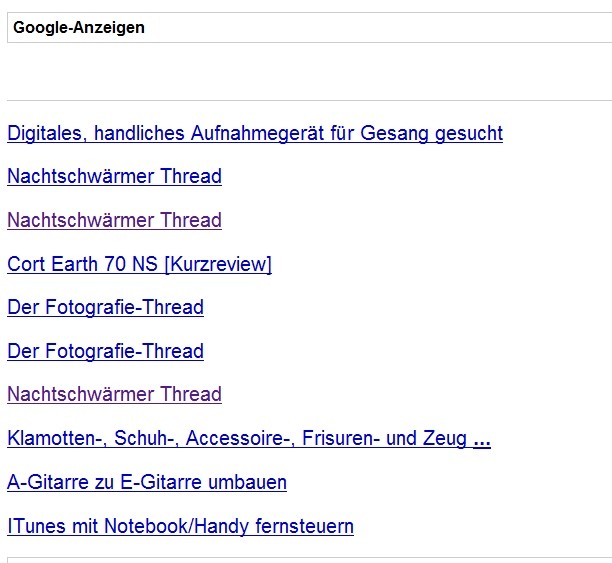Click the word 'umbauen' in the guitar link

pos(247,482)
